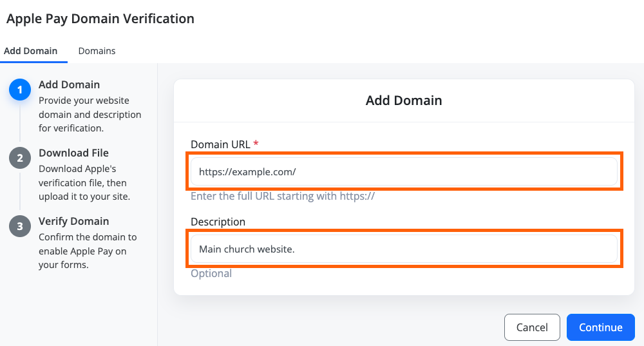
Task: Click the Continue button
Action: [x=600, y=327]
